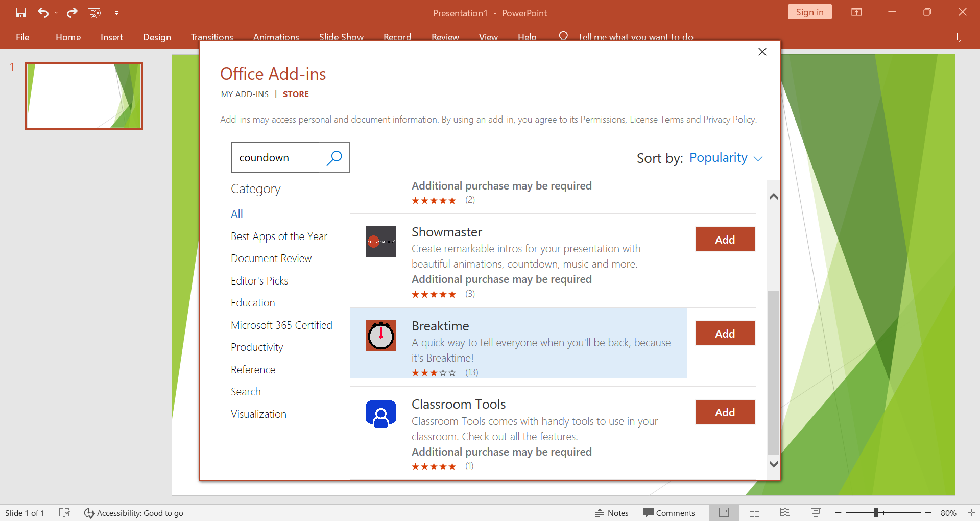Select Best Apps of the Year category

279,236
